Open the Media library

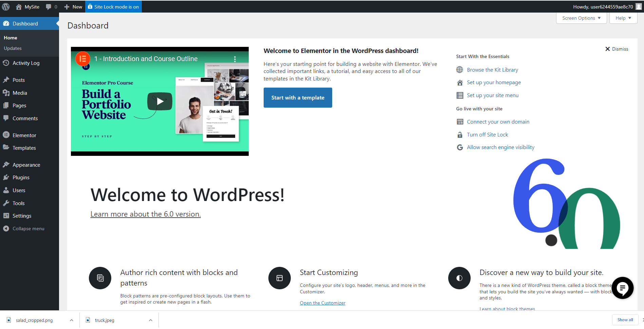[20, 93]
